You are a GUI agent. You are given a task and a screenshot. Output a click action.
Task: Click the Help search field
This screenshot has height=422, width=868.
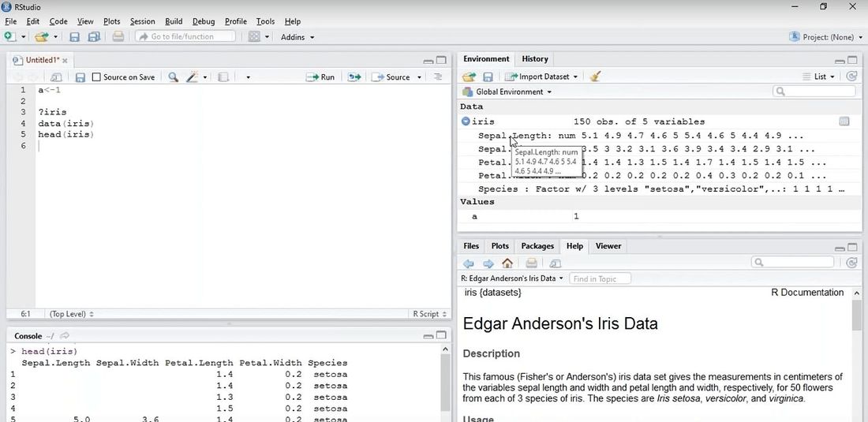click(792, 262)
